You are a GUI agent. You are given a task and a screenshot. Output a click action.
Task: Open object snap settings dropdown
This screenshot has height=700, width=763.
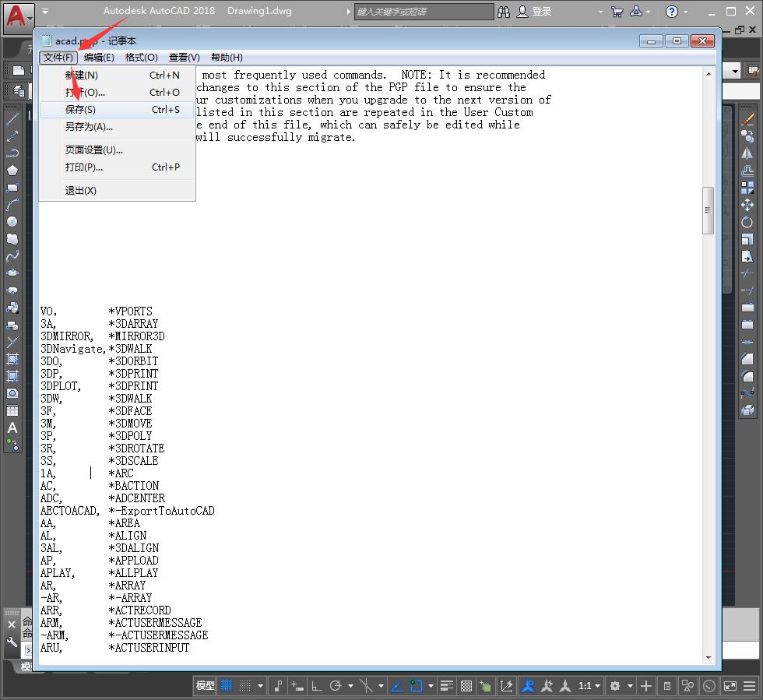point(431,686)
